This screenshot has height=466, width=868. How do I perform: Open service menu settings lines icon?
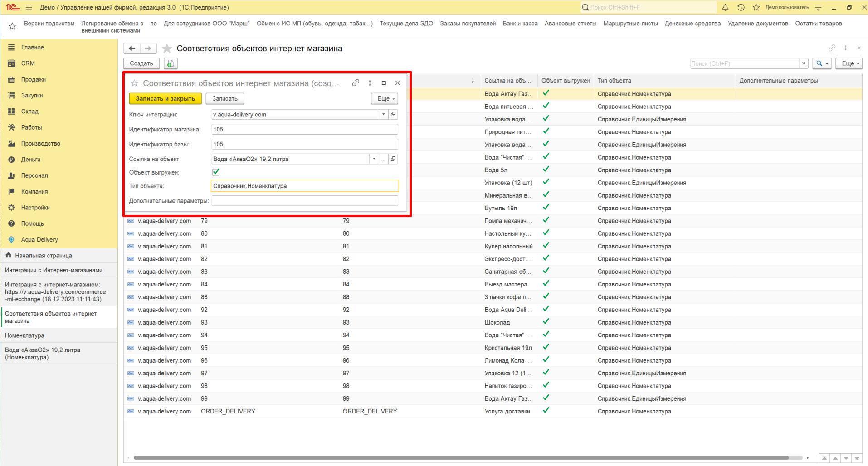click(818, 7)
